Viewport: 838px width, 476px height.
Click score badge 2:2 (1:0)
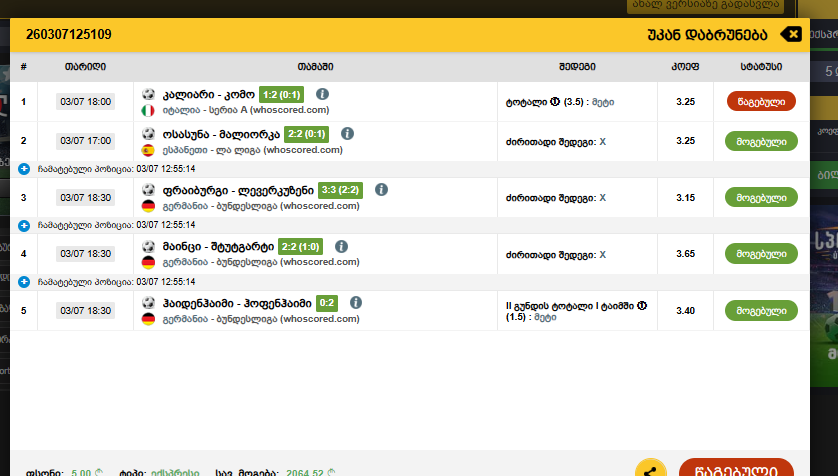click(300, 247)
